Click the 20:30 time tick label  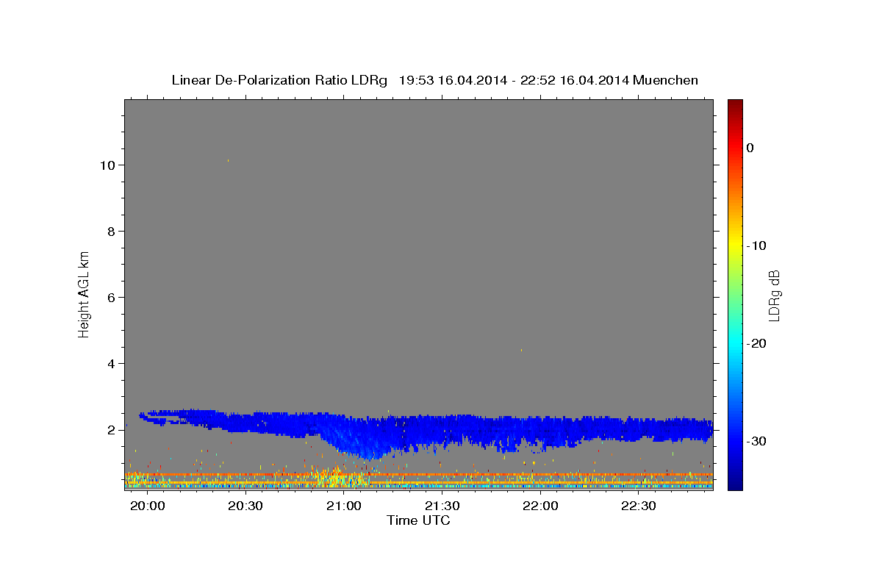(245, 506)
